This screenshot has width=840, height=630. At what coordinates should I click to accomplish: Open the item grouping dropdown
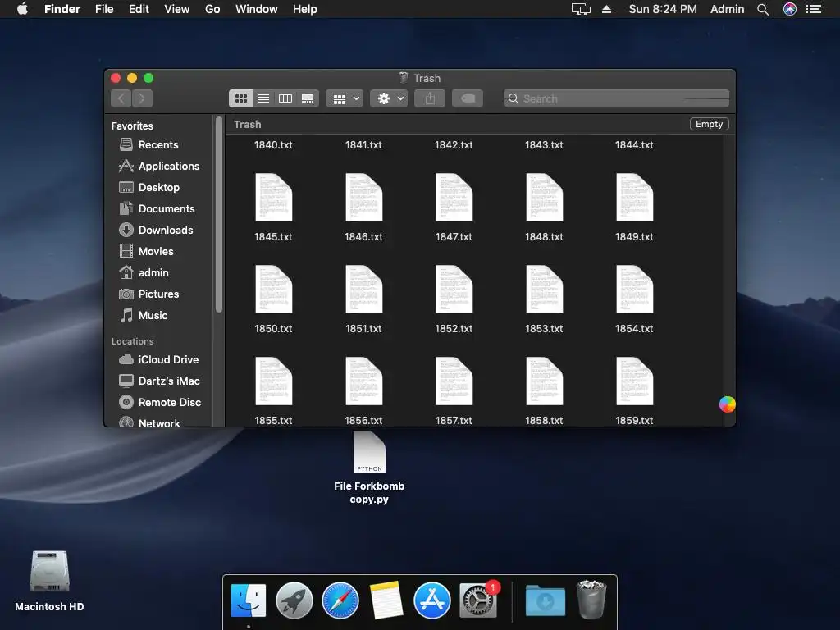pyautogui.click(x=345, y=98)
